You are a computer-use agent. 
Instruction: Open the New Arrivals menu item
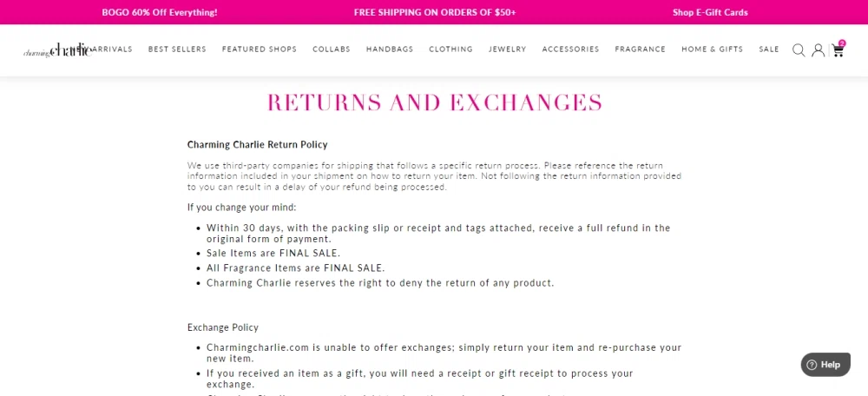[112, 49]
